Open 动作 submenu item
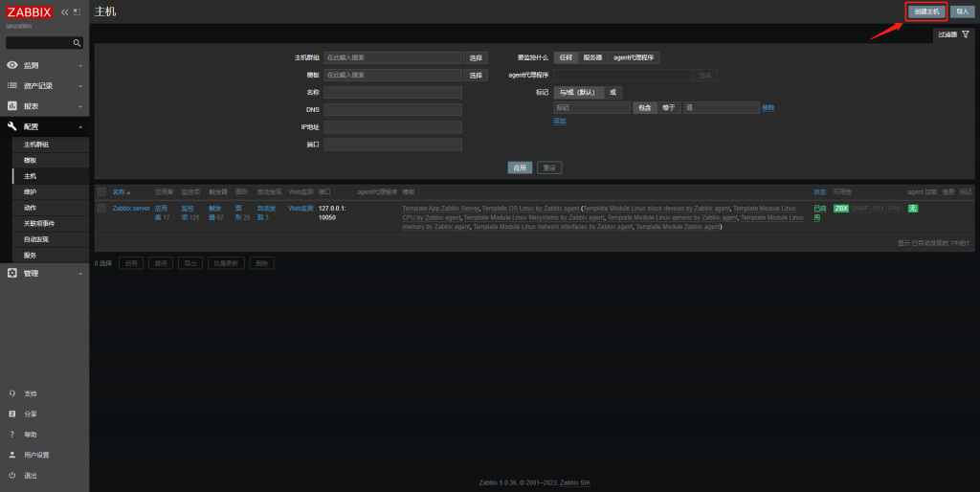This screenshot has width=980, height=492. pyautogui.click(x=51, y=208)
